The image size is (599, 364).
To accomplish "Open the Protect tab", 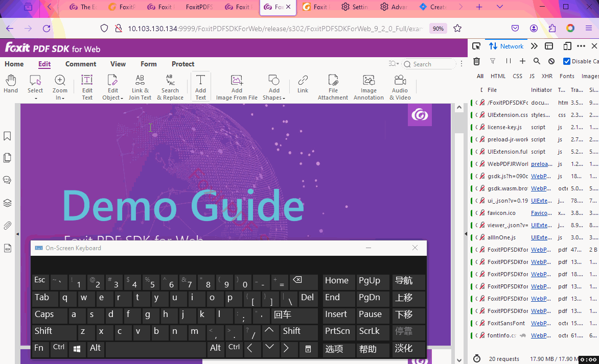I will [183, 64].
